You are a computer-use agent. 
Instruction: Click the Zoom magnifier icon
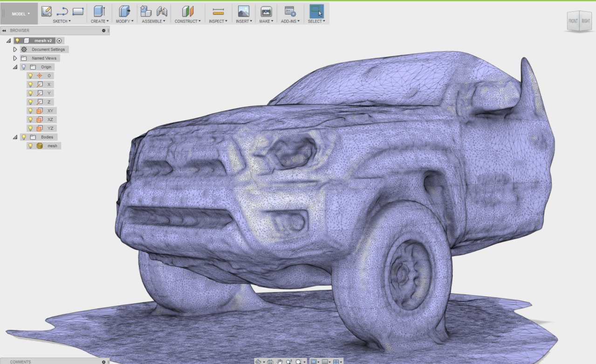[289, 361]
